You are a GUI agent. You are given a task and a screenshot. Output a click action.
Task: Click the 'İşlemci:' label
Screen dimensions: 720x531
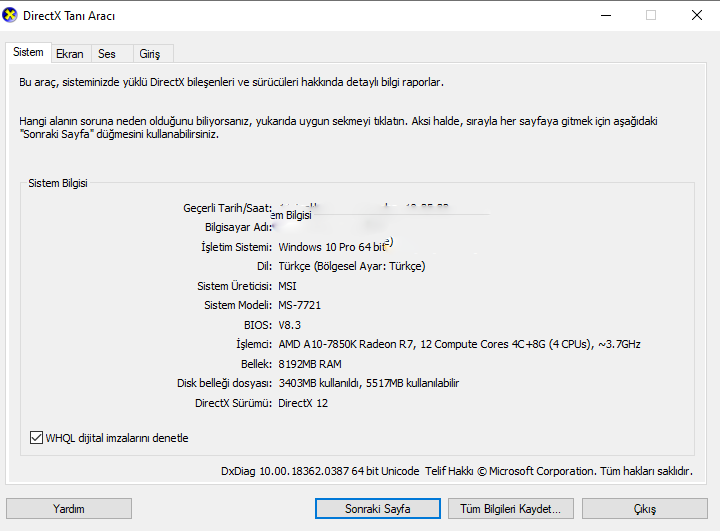pos(254,345)
